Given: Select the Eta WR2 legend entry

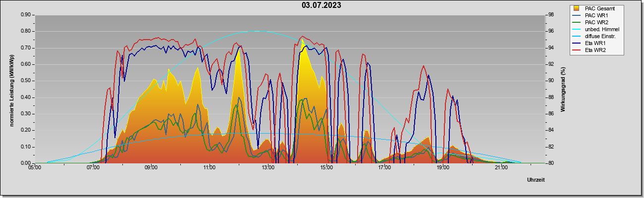Looking at the screenshot, I should pos(595,50).
